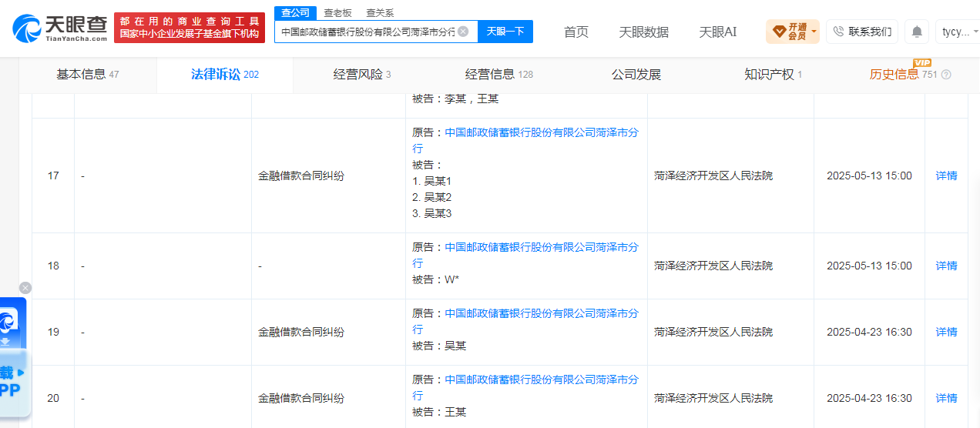Image resolution: width=980 pixels, height=428 pixels.
Task: Open the 法律诉讼 tab
Action: coord(224,75)
